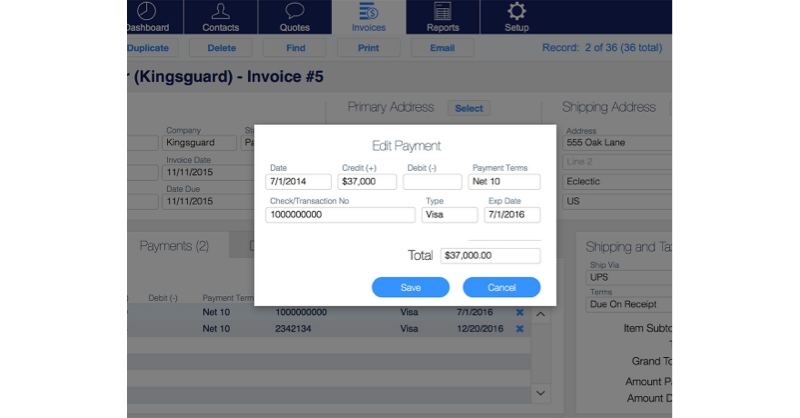Save the edited payment
This screenshot has width=800, height=418.
pyautogui.click(x=411, y=287)
